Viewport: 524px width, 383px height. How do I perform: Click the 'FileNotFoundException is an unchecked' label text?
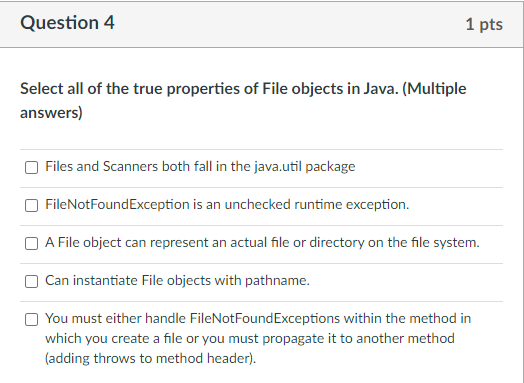(227, 204)
